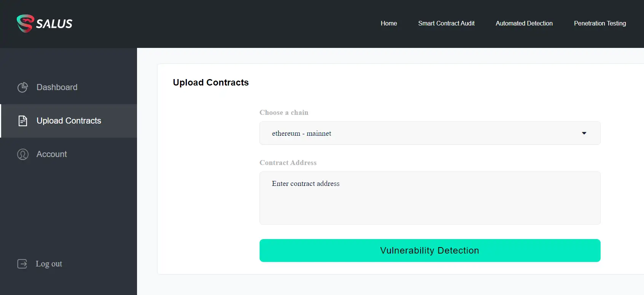The image size is (644, 295).
Task: Navigate to Automated Detection
Action: pyautogui.click(x=524, y=24)
